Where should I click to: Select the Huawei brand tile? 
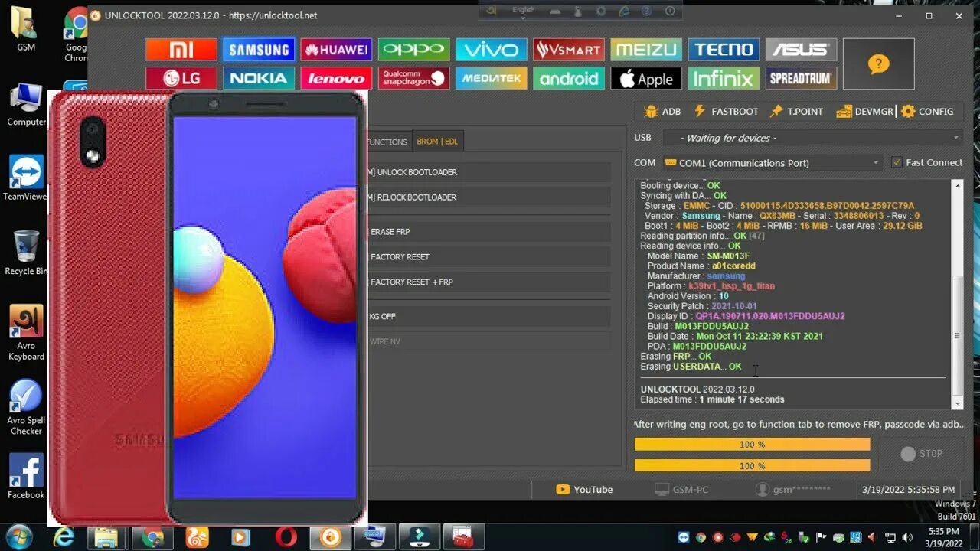(x=336, y=50)
